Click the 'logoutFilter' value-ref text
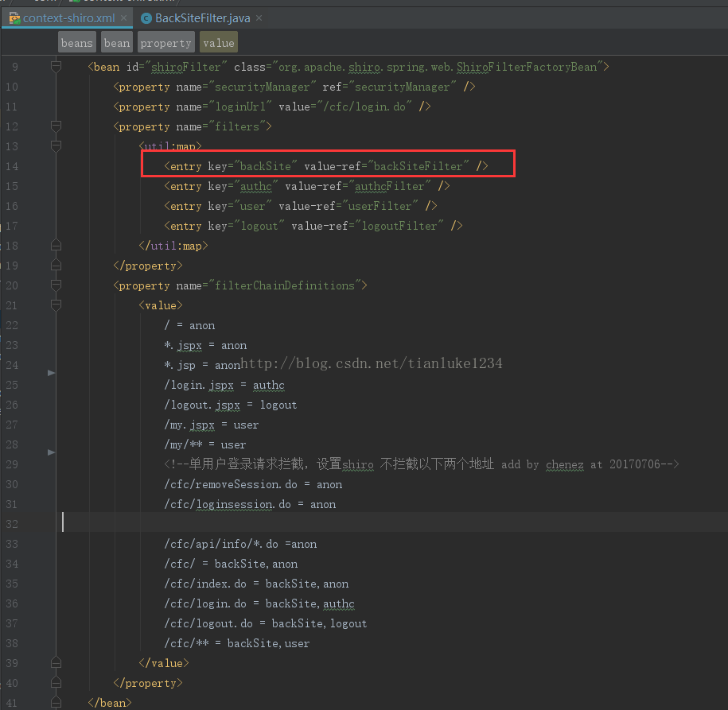This screenshot has width=728, height=710. pos(399,226)
